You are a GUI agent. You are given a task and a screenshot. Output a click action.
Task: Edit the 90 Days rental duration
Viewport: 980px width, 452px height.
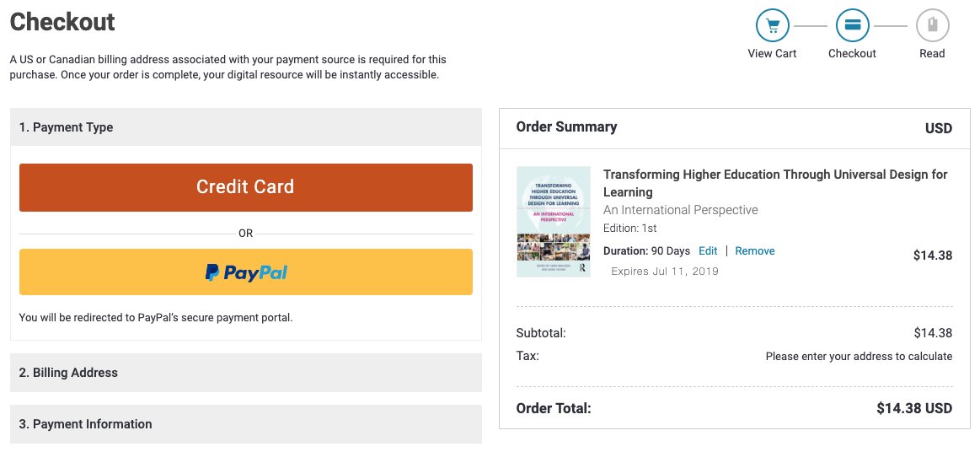(x=708, y=250)
